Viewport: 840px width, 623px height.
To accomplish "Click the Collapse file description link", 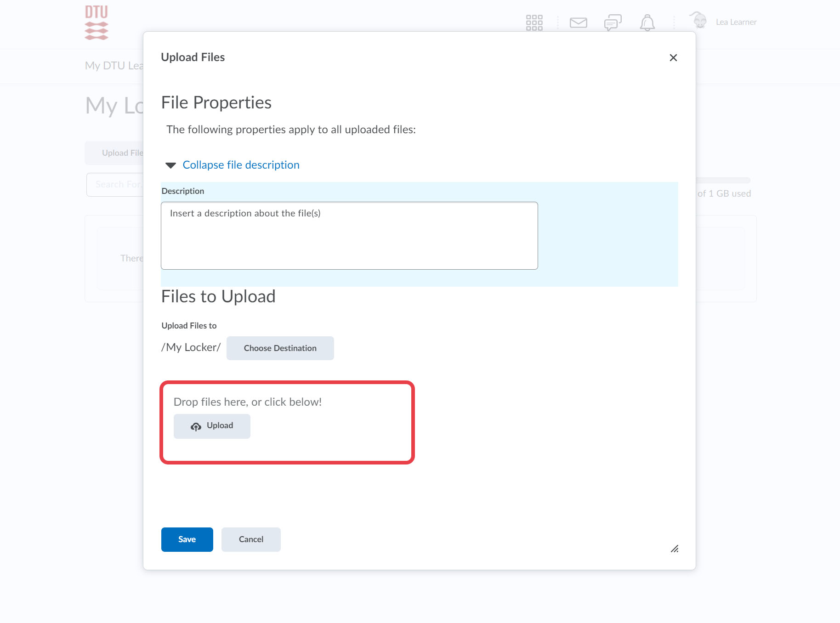I will pyautogui.click(x=241, y=165).
